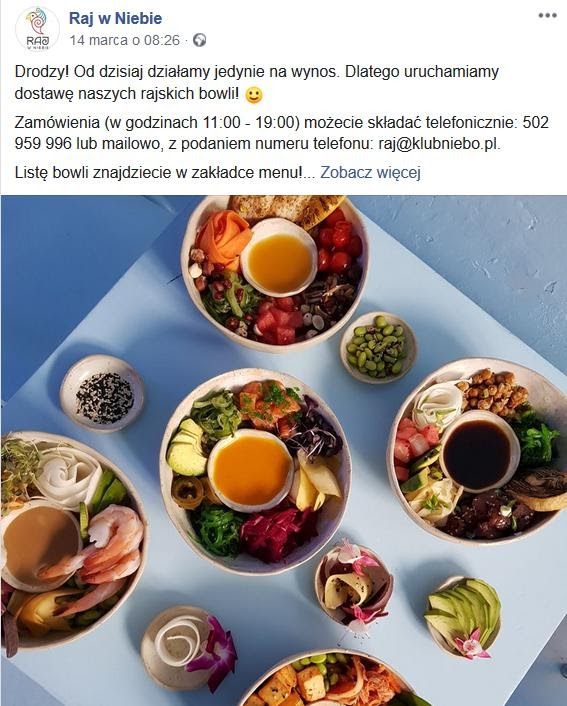Open the post options three-dots menu
567x706 pixels.
547,15
